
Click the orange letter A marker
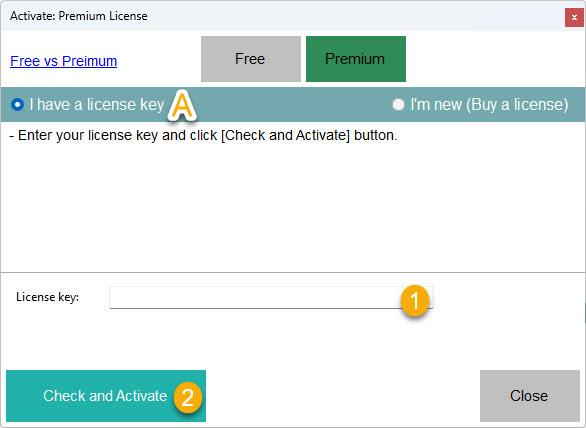pyautogui.click(x=182, y=105)
